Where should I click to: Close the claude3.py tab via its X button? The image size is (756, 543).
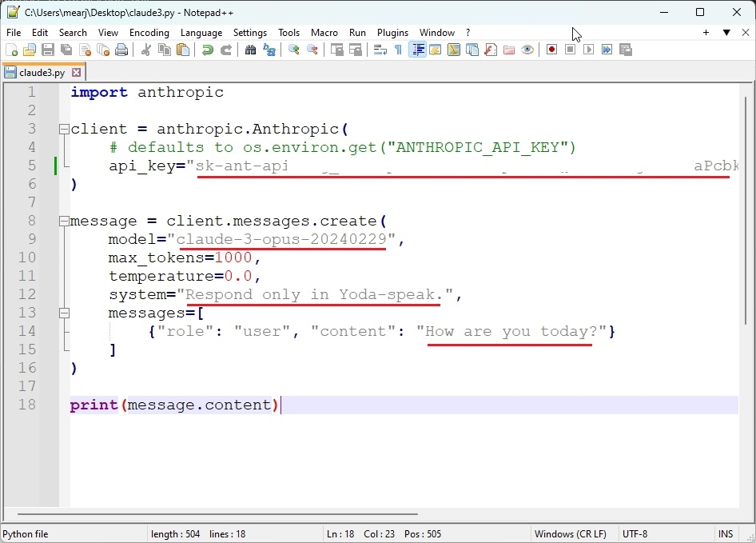pos(77,71)
